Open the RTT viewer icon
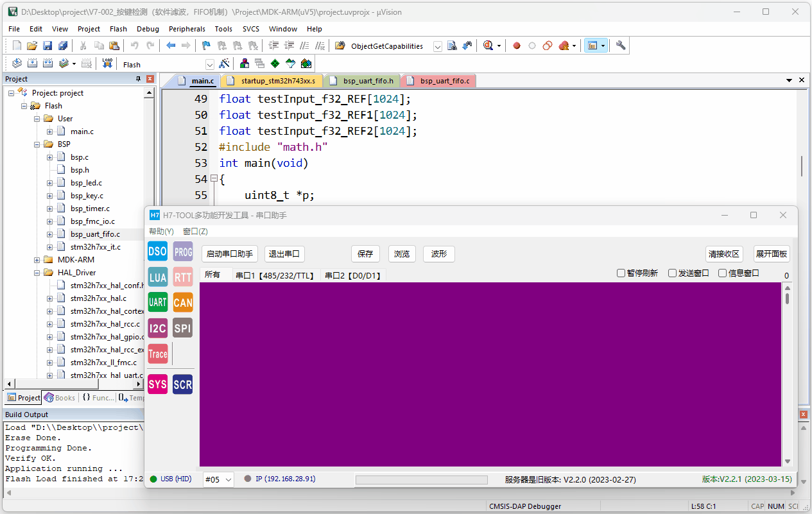The width and height of the screenshot is (812, 514). pos(183,277)
